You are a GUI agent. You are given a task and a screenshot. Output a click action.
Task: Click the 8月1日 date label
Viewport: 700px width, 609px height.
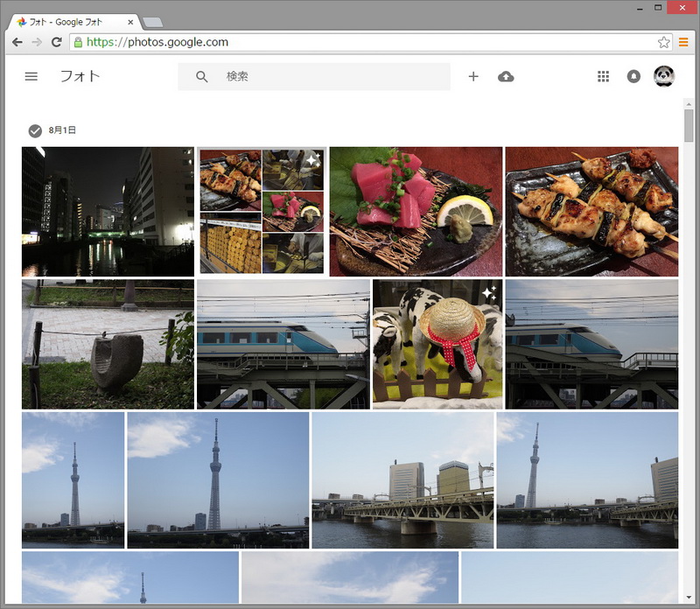[62, 130]
